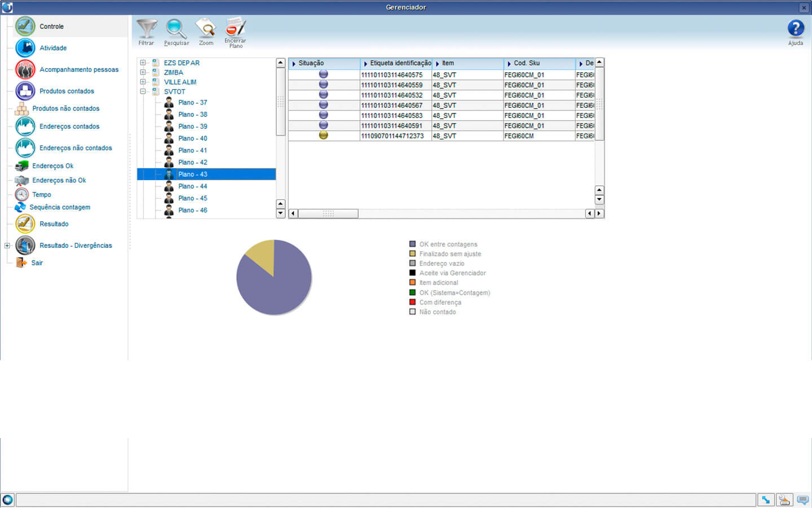Click the status bar text field
This screenshot has height=508, width=812.
[386, 500]
